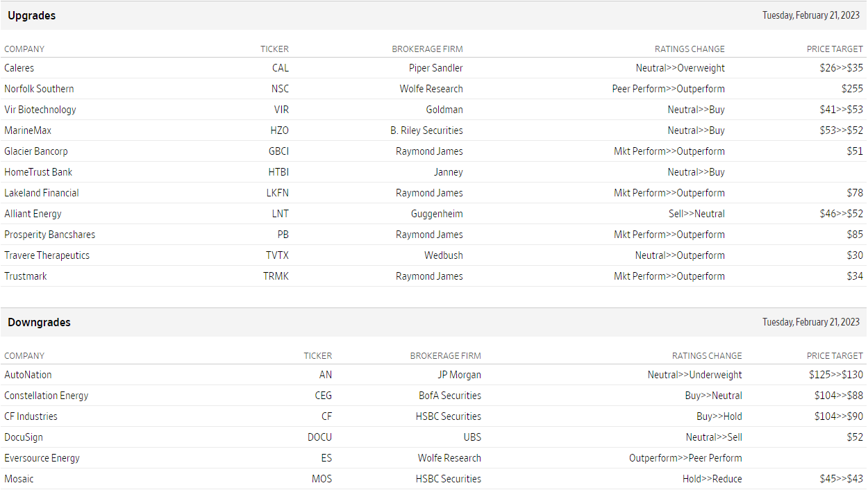Click the AutoNation company name
This screenshot has height=490, width=868.
point(28,375)
